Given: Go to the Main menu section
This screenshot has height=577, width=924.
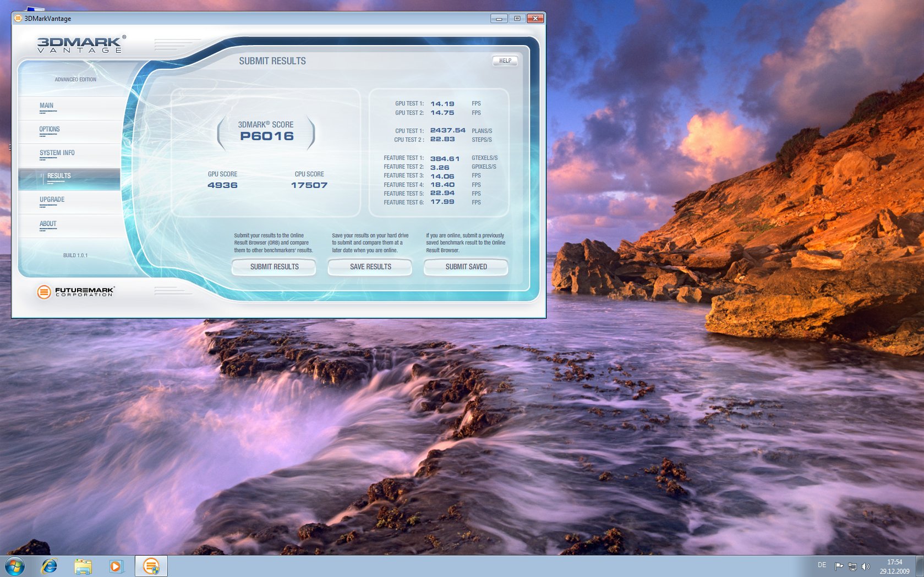Looking at the screenshot, I should click(x=47, y=106).
